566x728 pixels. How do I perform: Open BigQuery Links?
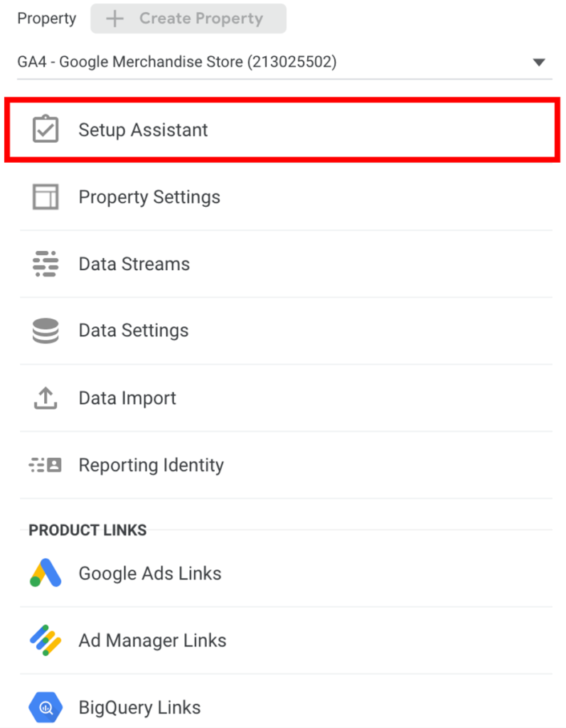click(x=140, y=707)
